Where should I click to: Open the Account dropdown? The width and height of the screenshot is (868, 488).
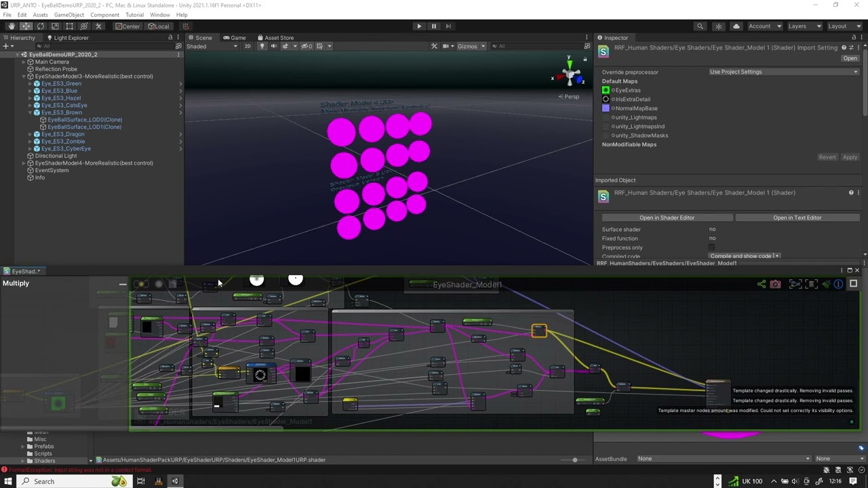(764, 26)
